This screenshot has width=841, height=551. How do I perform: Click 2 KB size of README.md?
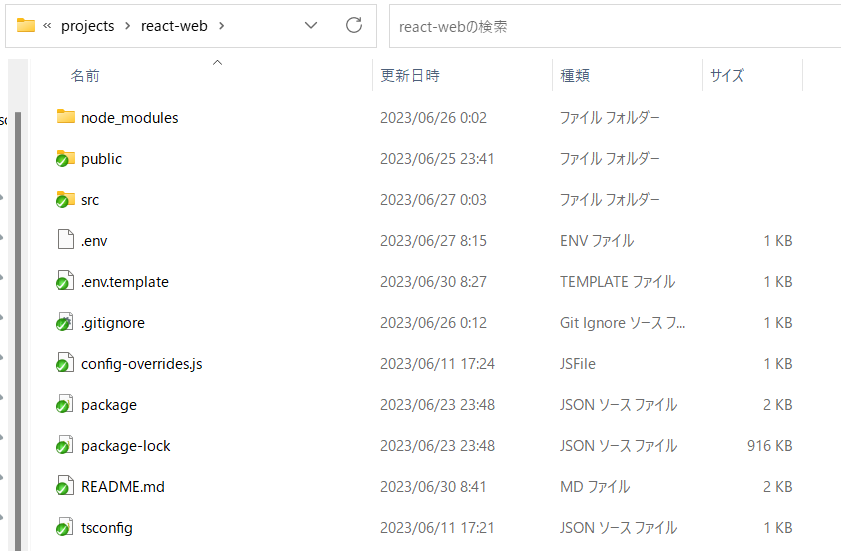[x=778, y=487]
